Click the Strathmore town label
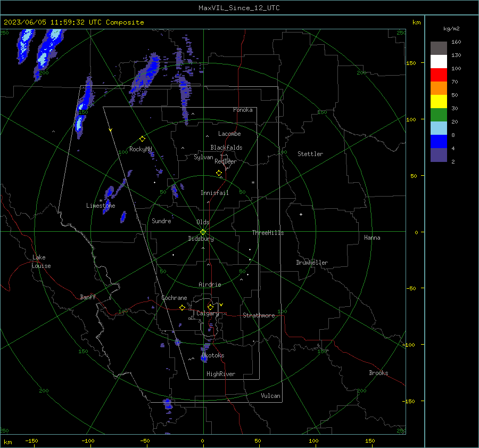 tap(259, 315)
